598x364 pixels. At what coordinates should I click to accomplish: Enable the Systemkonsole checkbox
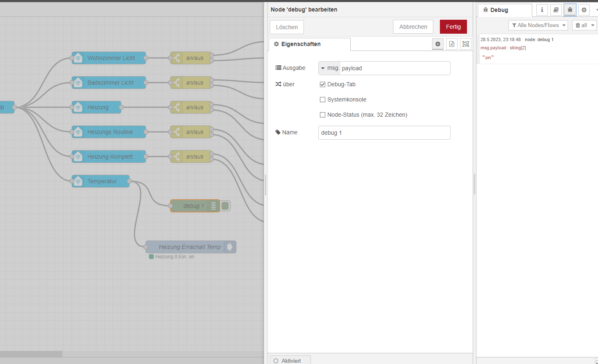322,99
